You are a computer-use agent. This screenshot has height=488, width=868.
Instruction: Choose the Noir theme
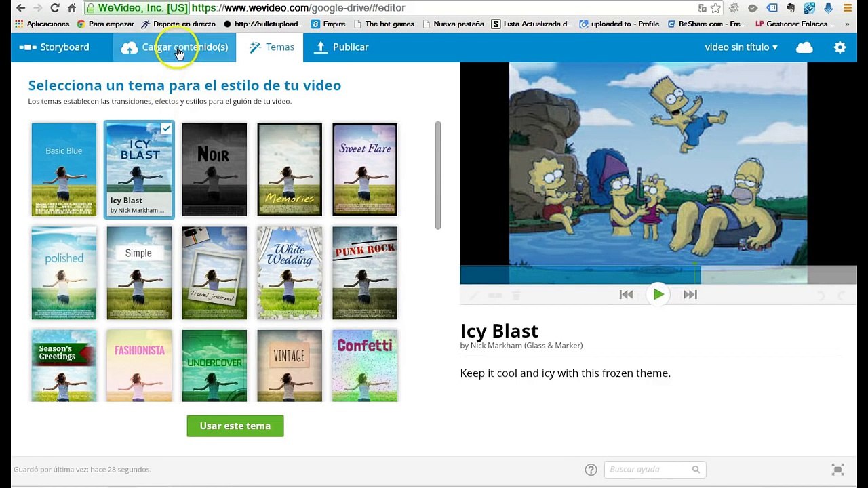[x=214, y=169]
